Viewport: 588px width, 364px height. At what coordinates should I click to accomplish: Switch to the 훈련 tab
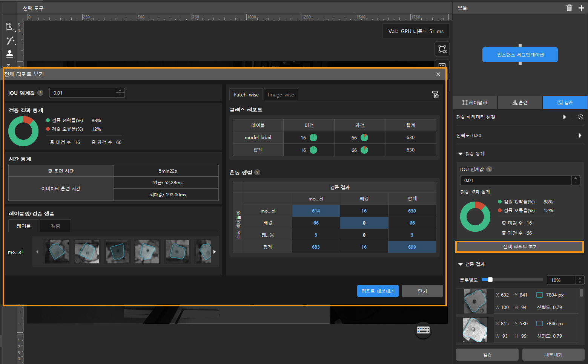tap(520, 102)
